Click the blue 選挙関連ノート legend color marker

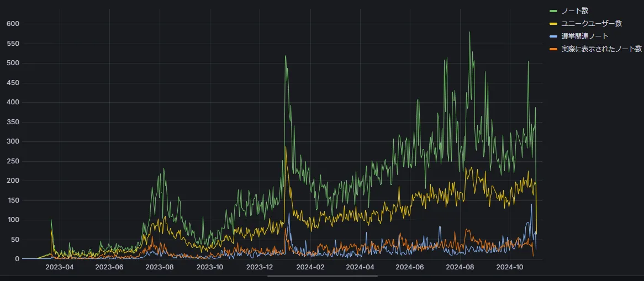click(x=554, y=36)
